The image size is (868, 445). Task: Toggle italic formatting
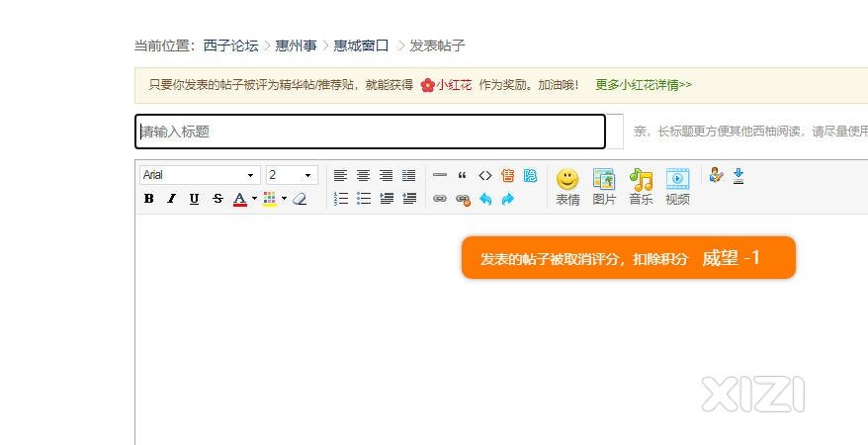(x=172, y=198)
